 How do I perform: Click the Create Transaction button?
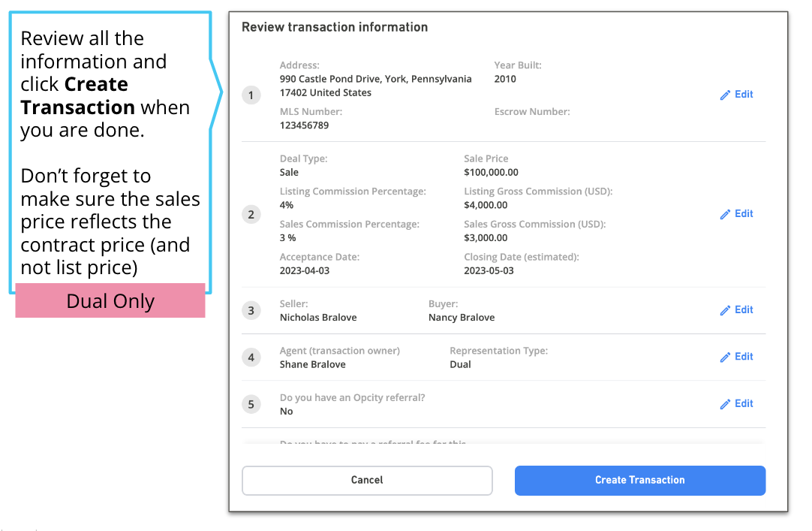coord(640,480)
